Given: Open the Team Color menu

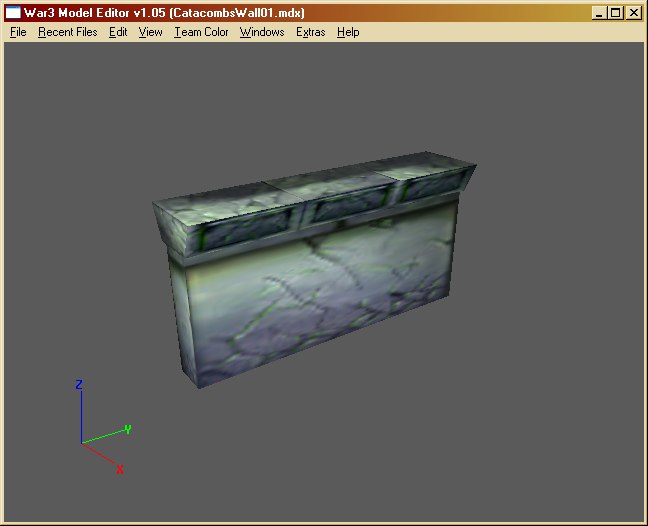Looking at the screenshot, I should coord(201,32).
